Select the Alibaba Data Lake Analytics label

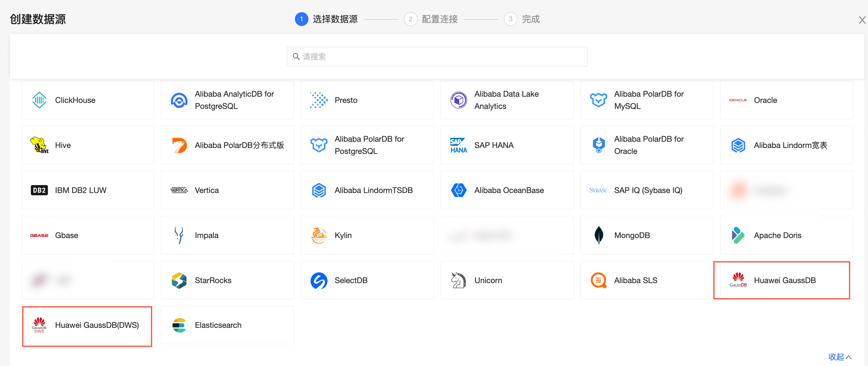pyautogui.click(x=506, y=100)
